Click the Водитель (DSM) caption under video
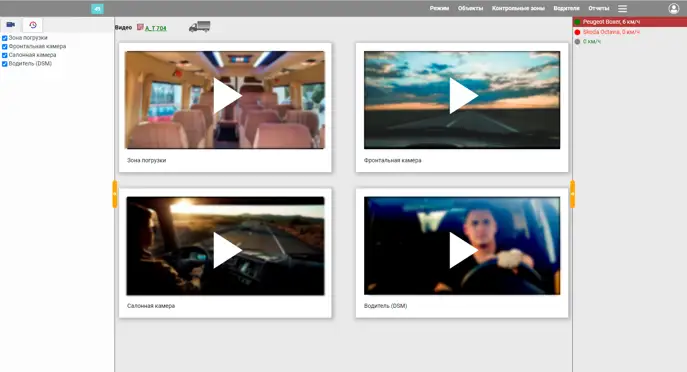Viewport: 687px width, 372px height. click(x=385, y=306)
